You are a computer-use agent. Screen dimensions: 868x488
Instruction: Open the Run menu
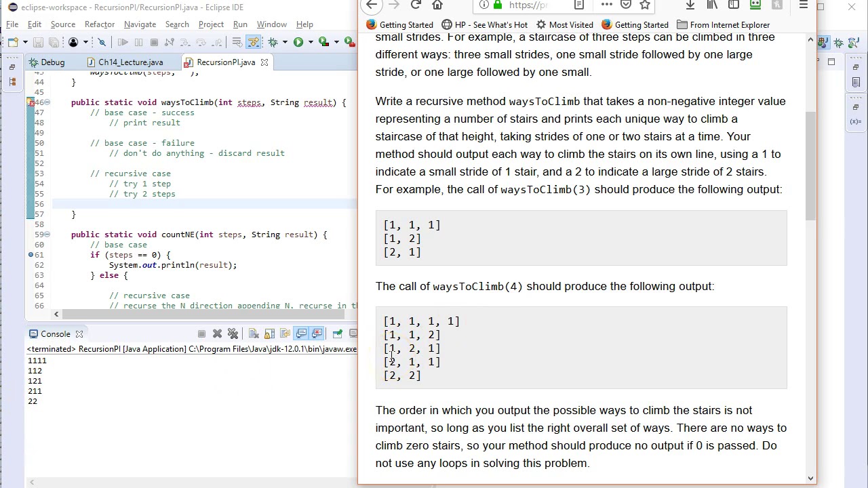pyautogui.click(x=240, y=24)
